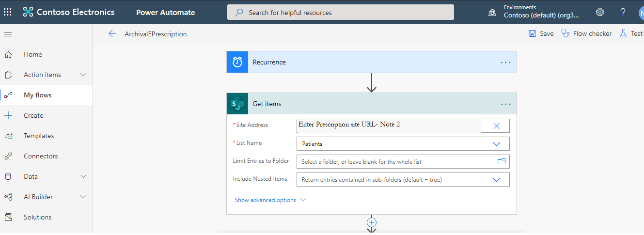Collapse the left navigation hamburger menu
The height and width of the screenshot is (235, 644).
coord(8,34)
